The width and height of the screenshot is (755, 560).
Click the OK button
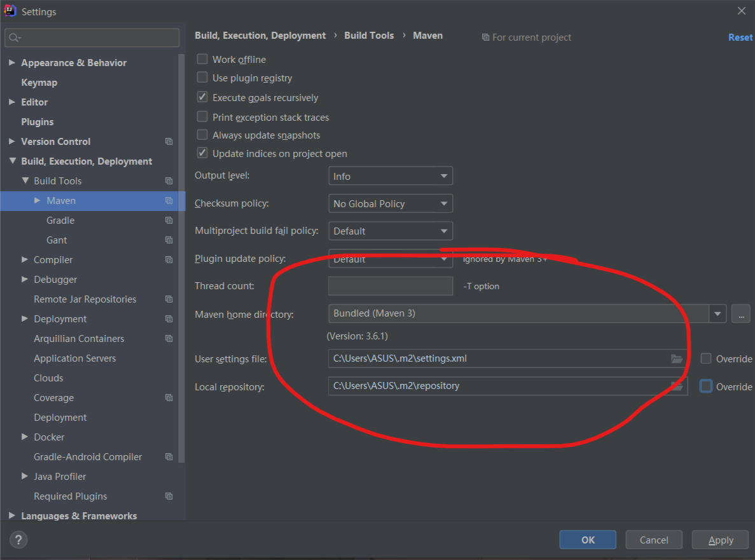(588, 540)
